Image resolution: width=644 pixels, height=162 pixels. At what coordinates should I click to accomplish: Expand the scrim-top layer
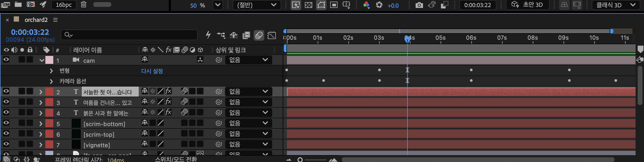pyautogui.click(x=41, y=134)
